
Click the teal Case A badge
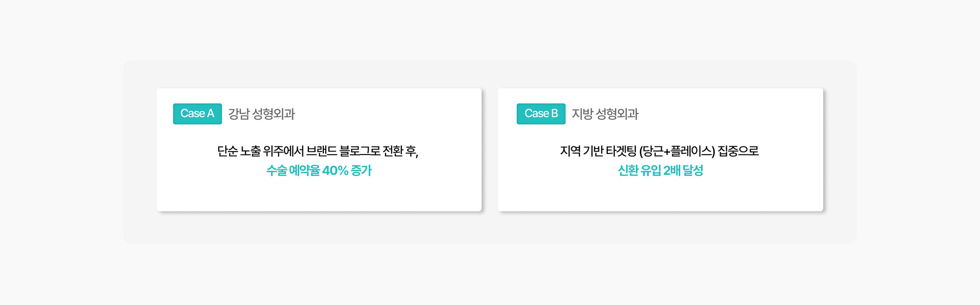[197, 114]
